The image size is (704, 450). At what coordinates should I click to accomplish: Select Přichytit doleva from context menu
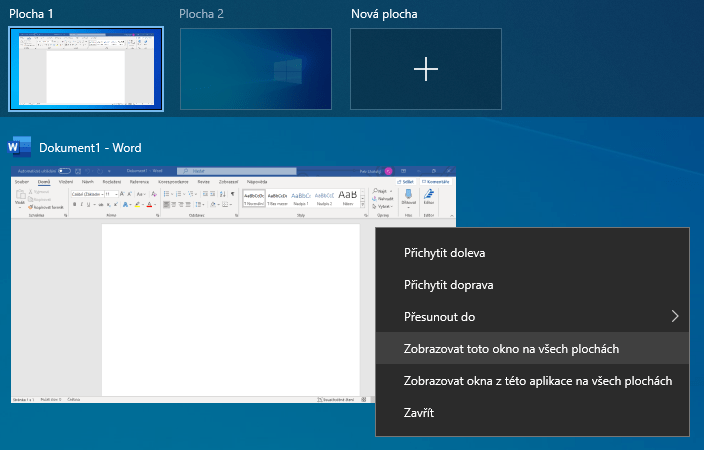point(444,253)
